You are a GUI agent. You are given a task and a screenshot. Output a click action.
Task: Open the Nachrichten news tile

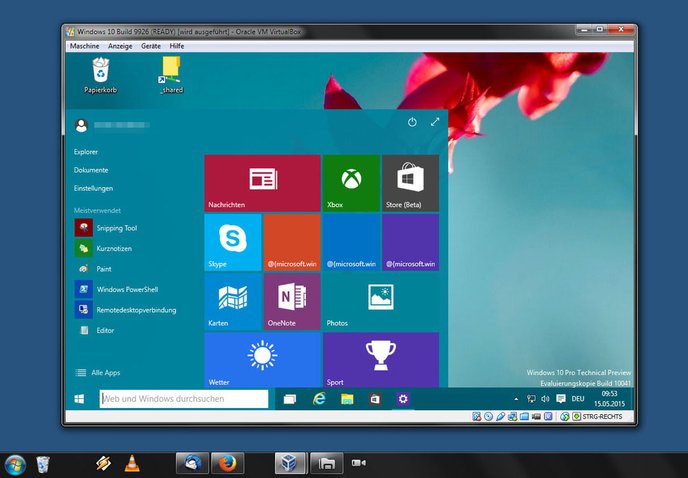tap(262, 183)
